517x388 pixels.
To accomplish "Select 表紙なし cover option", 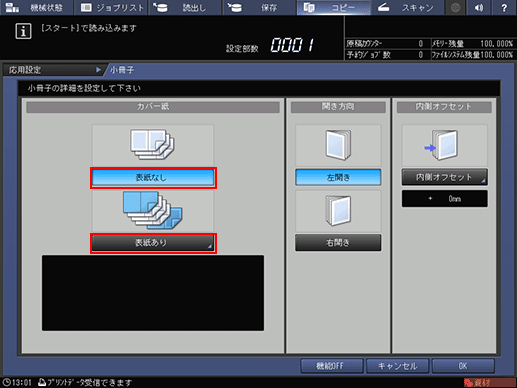I will [x=153, y=178].
